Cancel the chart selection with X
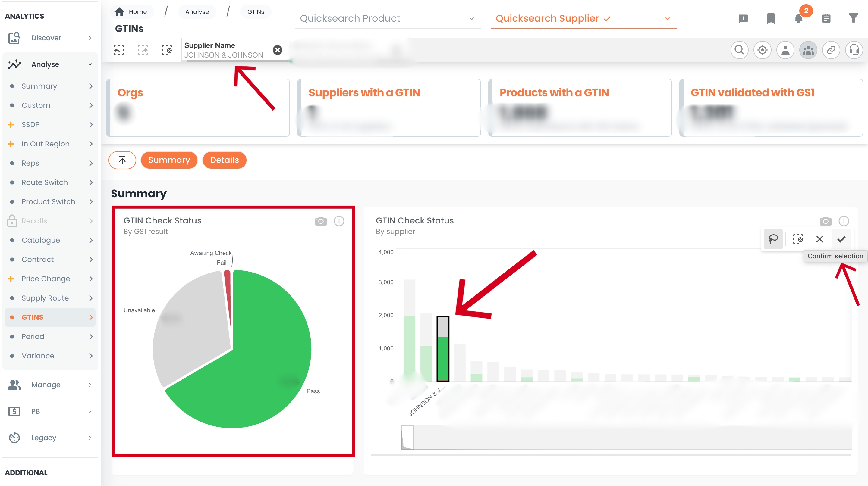The height and width of the screenshot is (486, 868). coord(819,239)
